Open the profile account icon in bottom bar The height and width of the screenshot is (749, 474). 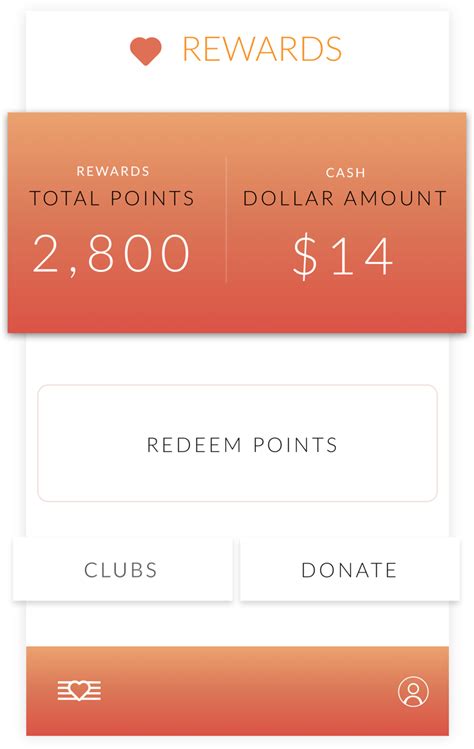pyautogui.click(x=413, y=691)
